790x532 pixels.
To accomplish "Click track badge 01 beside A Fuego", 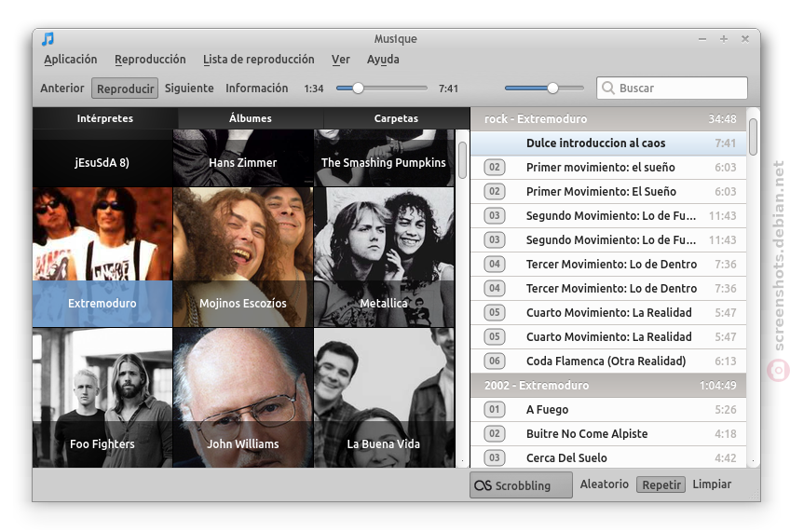I will point(495,409).
